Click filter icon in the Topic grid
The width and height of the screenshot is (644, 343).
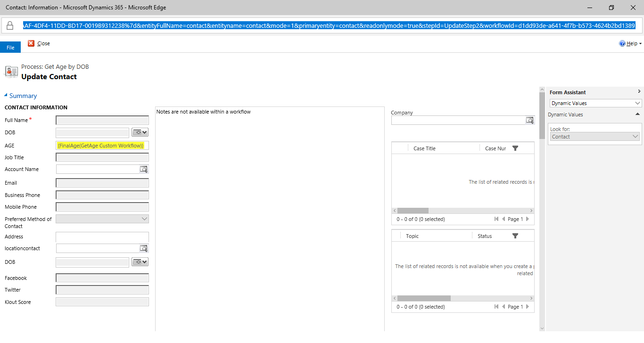515,236
